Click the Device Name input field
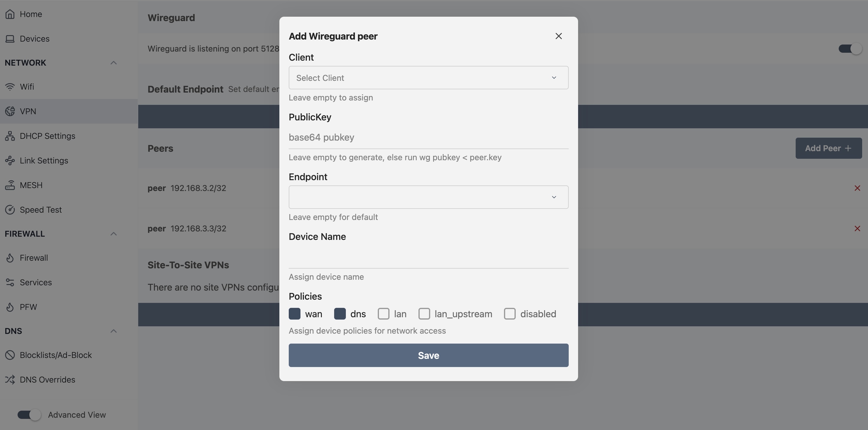868x430 pixels. pos(429,257)
